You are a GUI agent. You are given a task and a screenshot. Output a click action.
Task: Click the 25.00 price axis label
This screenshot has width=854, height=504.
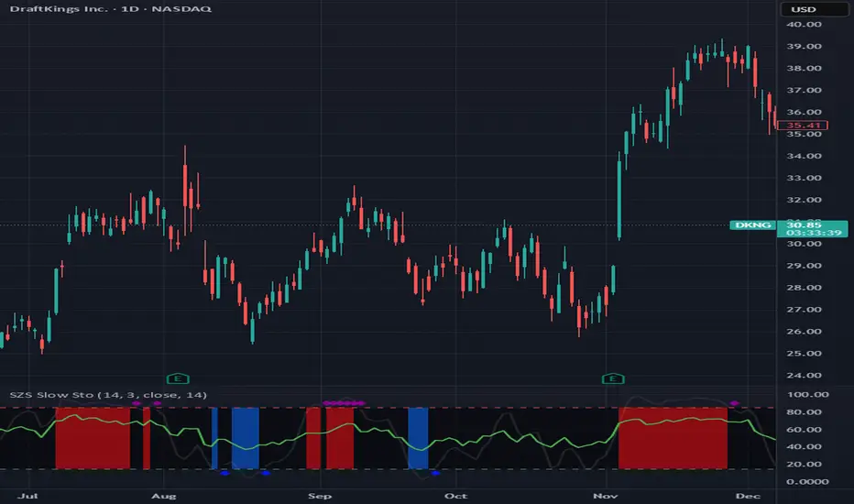pos(804,353)
